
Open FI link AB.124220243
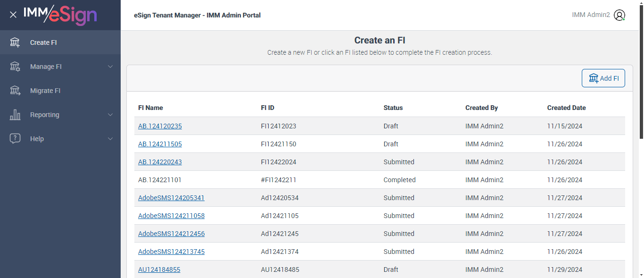[160, 162]
